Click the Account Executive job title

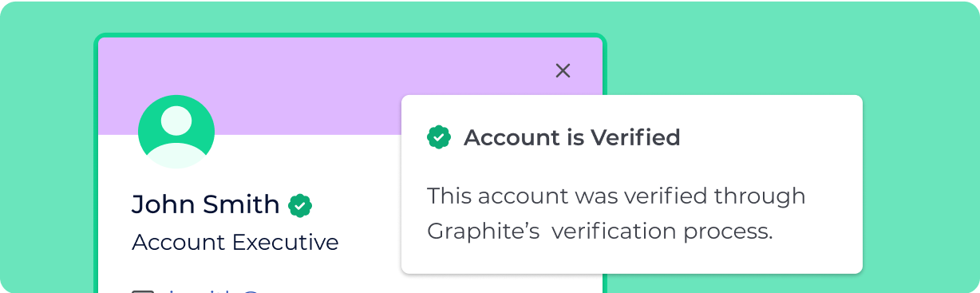pyautogui.click(x=235, y=242)
